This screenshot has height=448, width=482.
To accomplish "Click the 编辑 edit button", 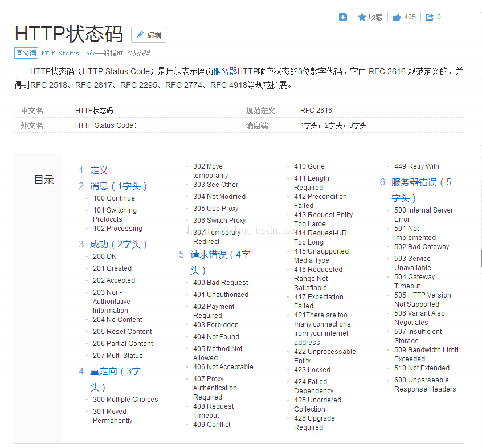I will (x=149, y=35).
